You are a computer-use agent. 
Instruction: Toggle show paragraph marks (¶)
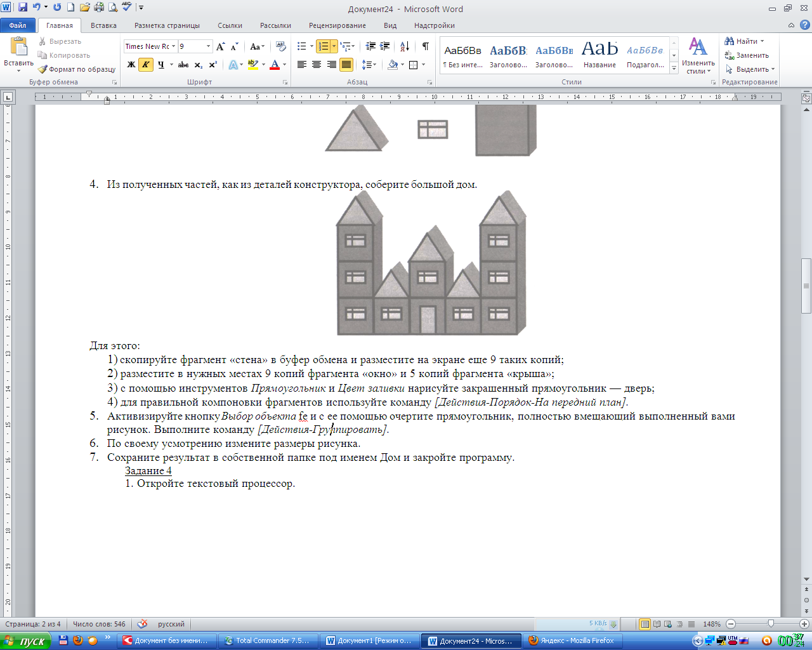pos(425,46)
